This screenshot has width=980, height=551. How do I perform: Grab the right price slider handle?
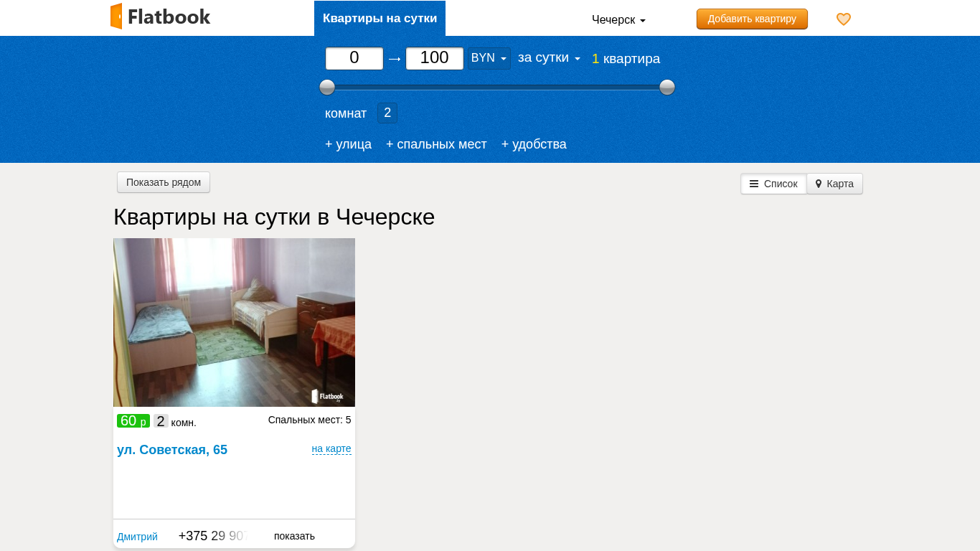pyautogui.click(x=667, y=88)
